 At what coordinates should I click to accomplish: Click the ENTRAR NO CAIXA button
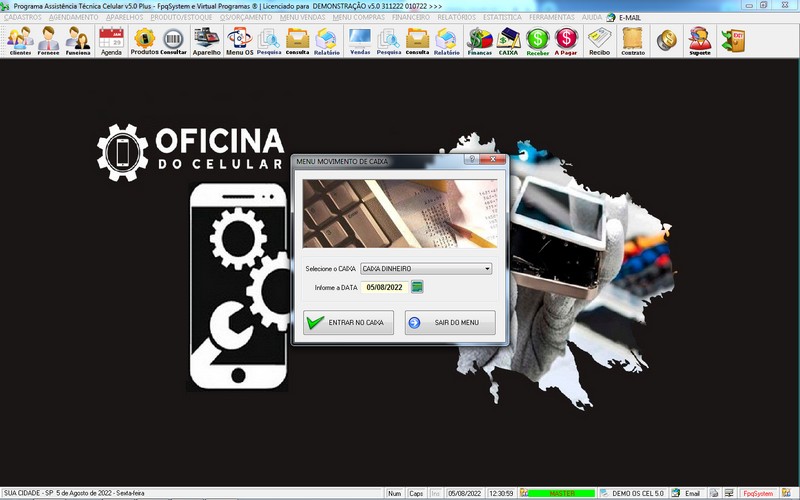[348, 322]
